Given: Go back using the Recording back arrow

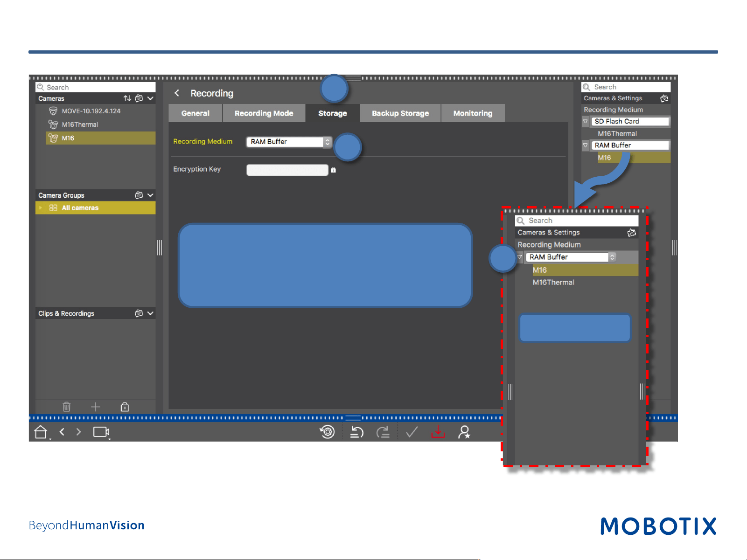Looking at the screenshot, I should pos(177,93).
